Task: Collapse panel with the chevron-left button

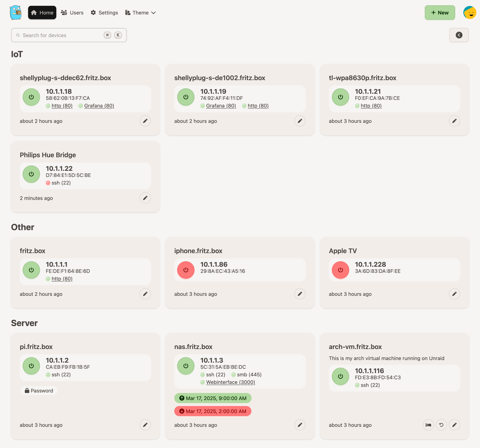Action: (x=459, y=35)
